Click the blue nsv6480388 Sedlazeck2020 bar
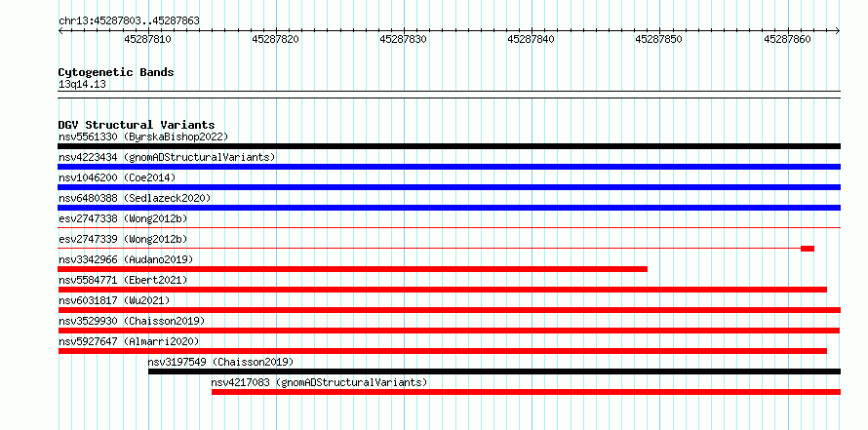 point(449,208)
